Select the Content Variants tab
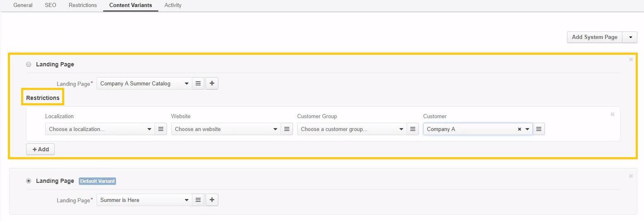The image size is (644, 221). tap(131, 5)
